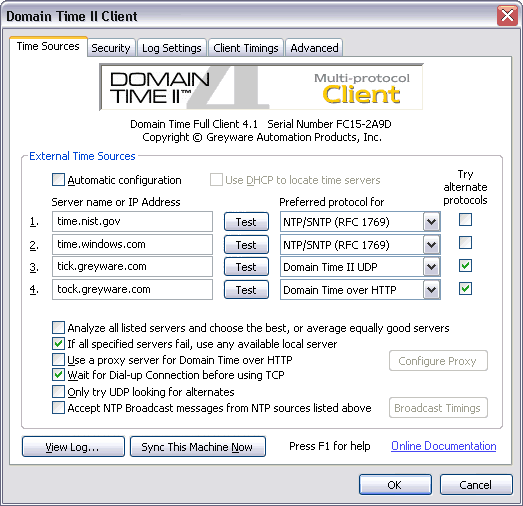
Task: Test the time.windows.com server
Action: coord(246,244)
